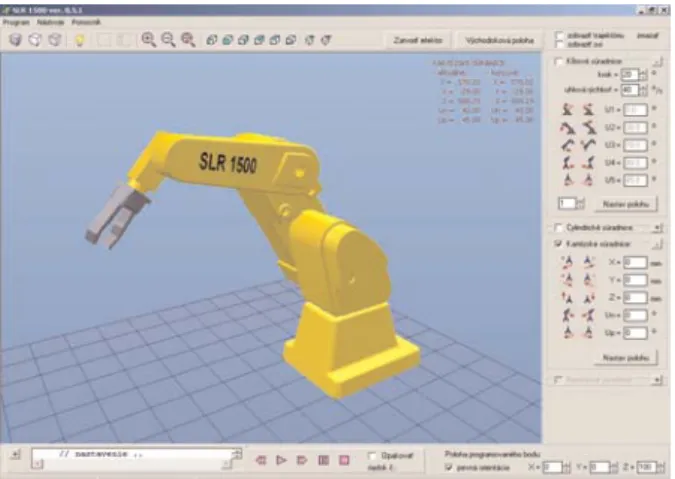The height and width of the screenshot is (479, 675).
Task: Collapse the Kartézske súradnice panel
Action: click(x=657, y=244)
